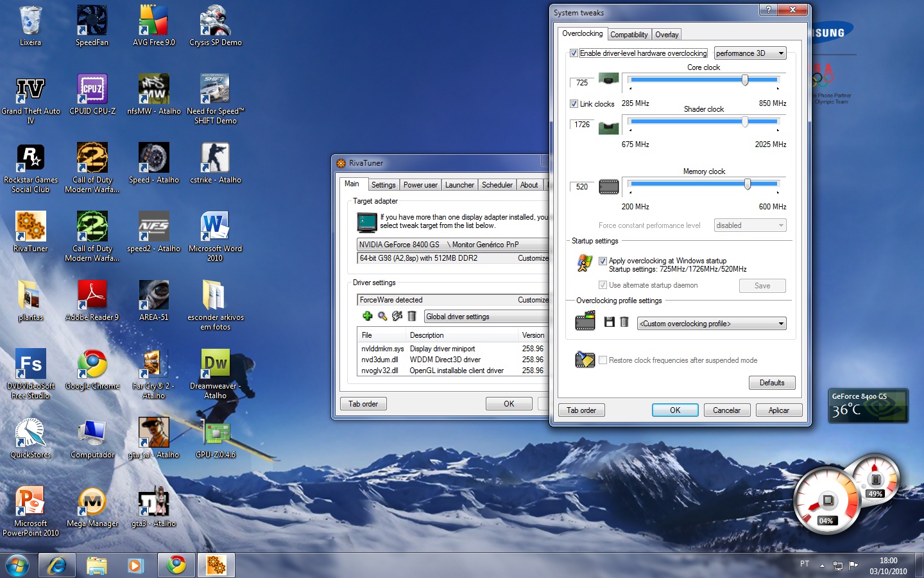The width and height of the screenshot is (924, 578).
Task: Open the Adobe Reader 9 desktop icon
Action: pos(92,301)
